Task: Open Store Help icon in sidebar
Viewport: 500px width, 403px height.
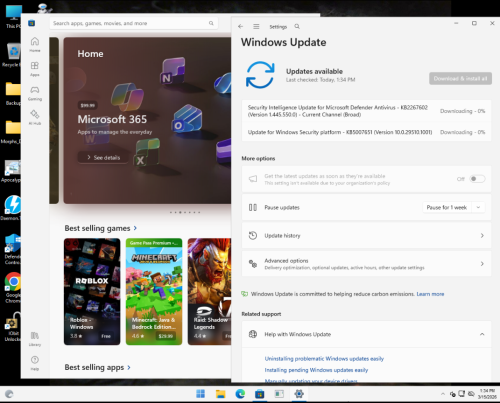Action: tap(35, 363)
